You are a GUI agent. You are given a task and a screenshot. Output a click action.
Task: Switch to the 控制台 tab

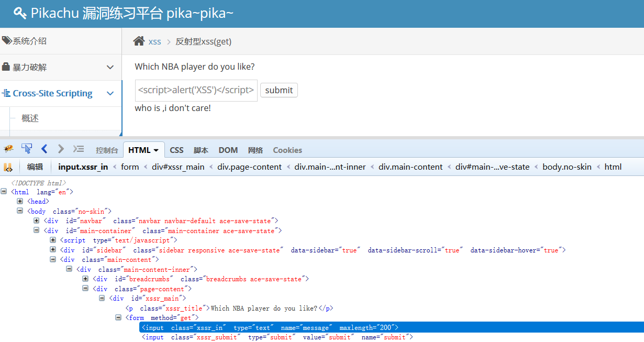point(107,150)
